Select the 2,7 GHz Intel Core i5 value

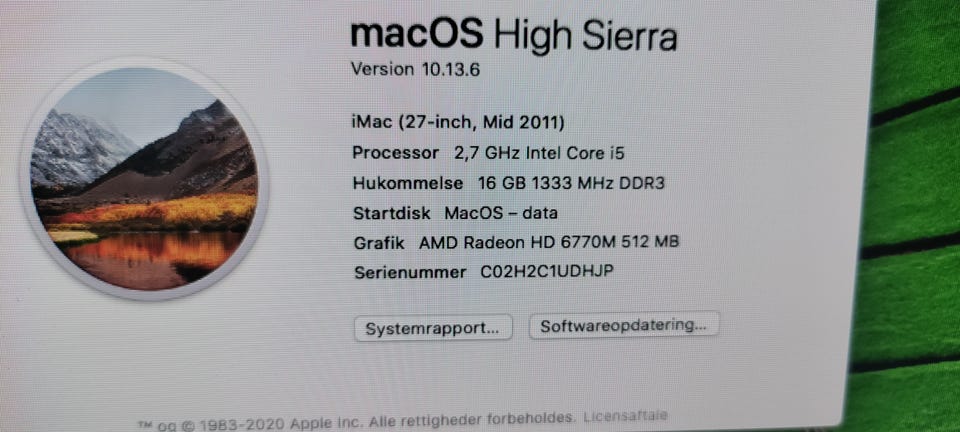pyautogui.click(x=539, y=152)
